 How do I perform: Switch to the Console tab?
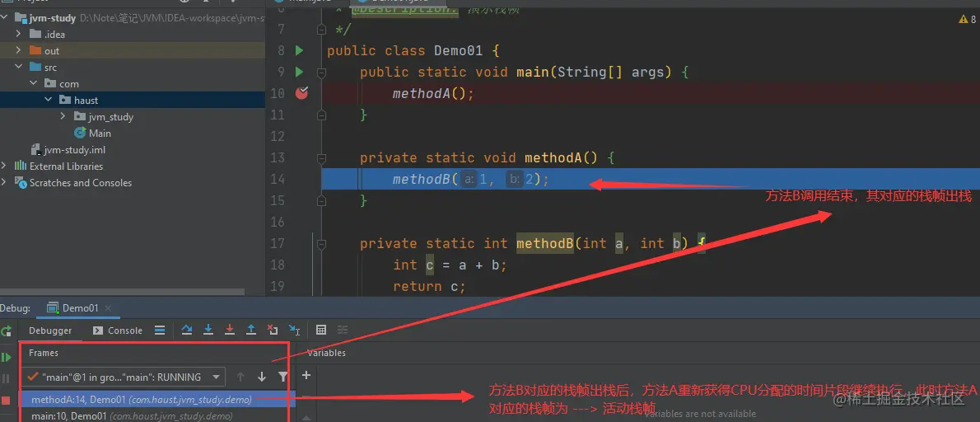(118, 331)
